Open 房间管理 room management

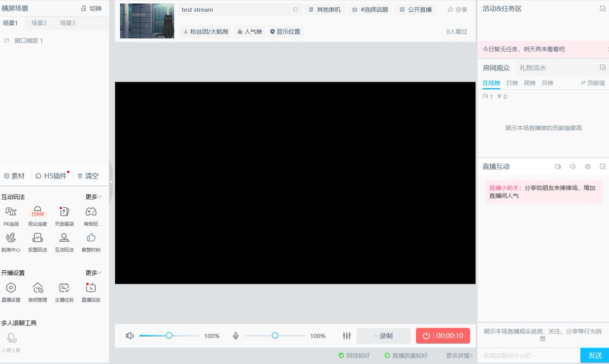[x=38, y=293]
